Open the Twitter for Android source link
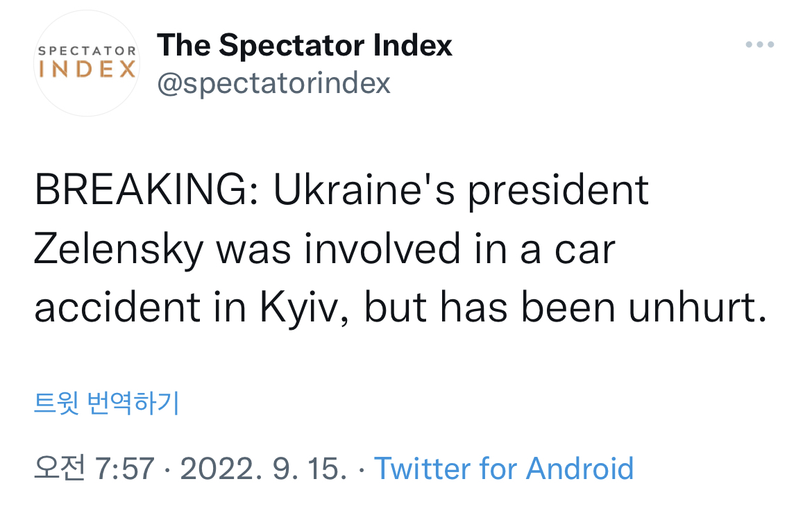Screen dimensions: 812x511 504,469
